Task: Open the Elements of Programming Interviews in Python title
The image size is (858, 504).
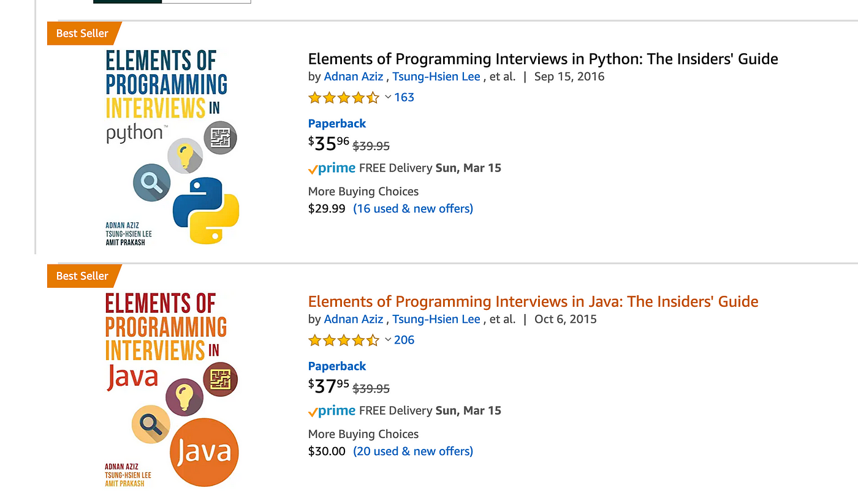Action: 543,59
